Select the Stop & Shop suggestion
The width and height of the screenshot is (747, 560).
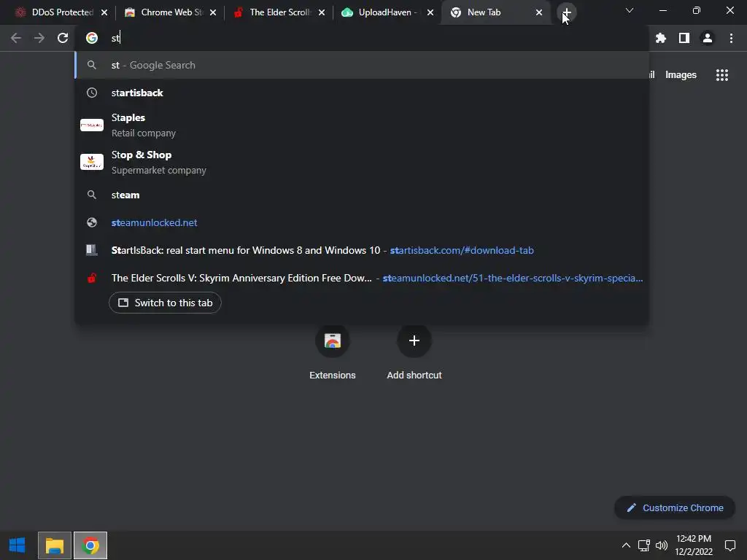click(x=362, y=163)
